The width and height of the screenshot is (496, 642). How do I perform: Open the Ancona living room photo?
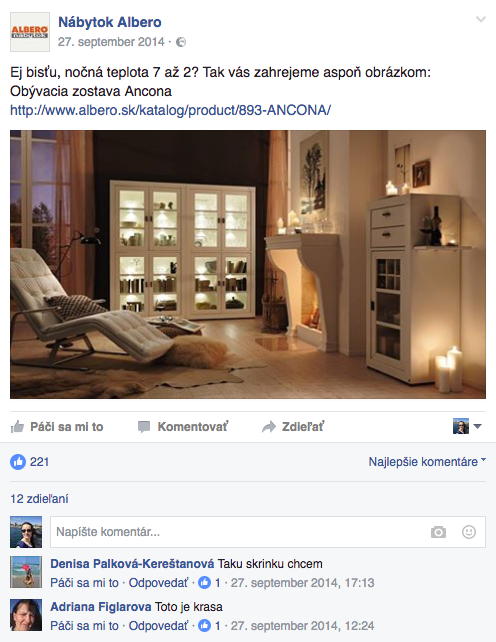point(248,264)
